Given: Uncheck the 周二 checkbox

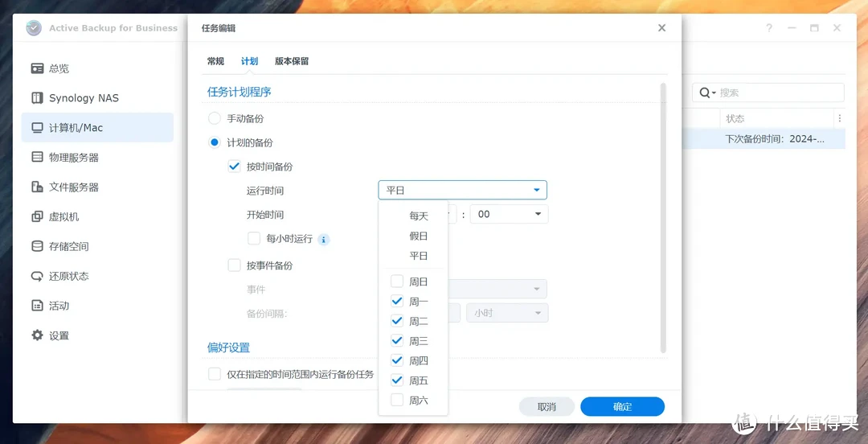Looking at the screenshot, I should point(397,321).
